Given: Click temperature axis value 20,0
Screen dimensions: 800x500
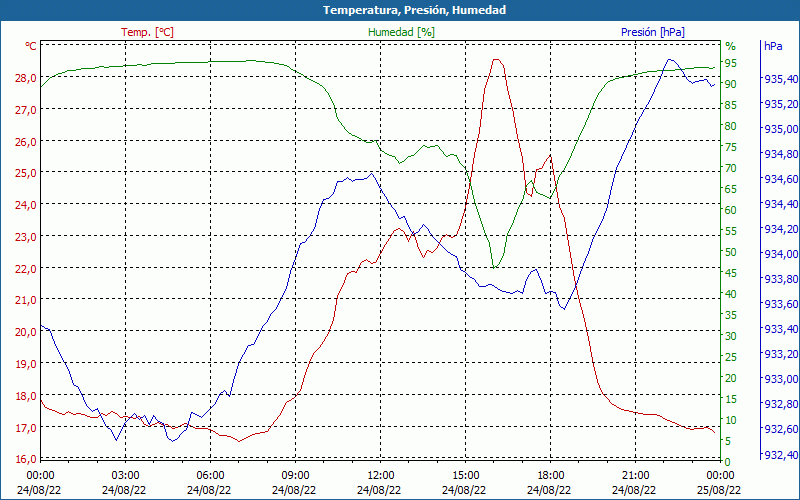Looking at the screenshot, I should click(x=27, y=332).
